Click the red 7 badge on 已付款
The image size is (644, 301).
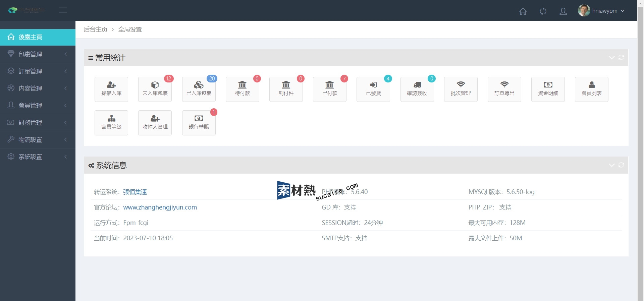(x=344, y=78)
